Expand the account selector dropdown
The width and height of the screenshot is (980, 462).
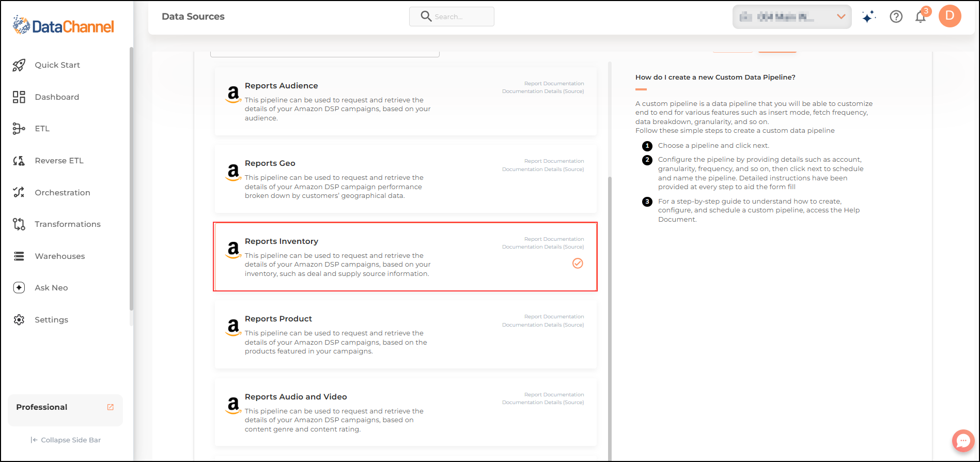click(x=792, y=17)
